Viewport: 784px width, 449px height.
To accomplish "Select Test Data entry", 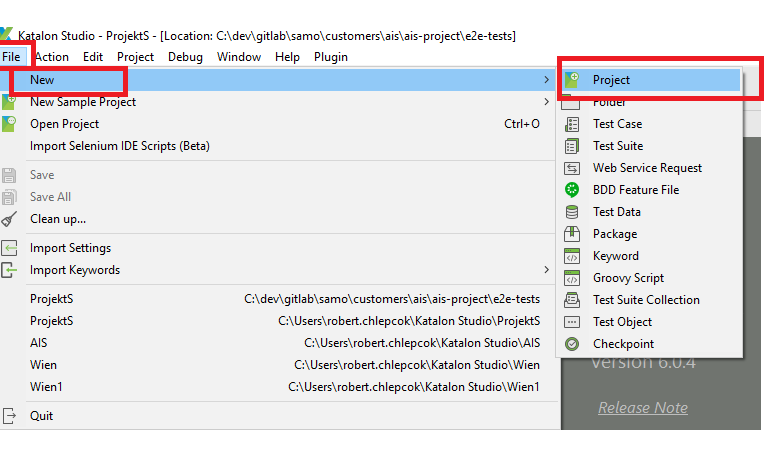I will (650, 212).
